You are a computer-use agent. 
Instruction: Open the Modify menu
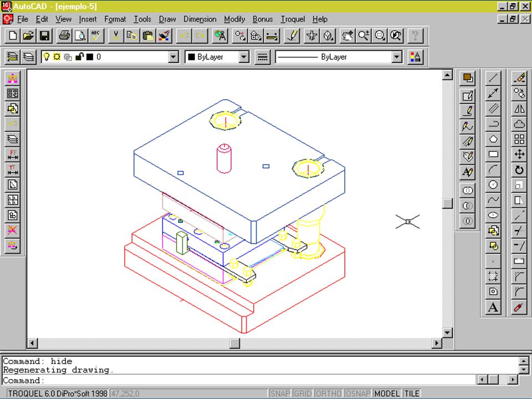click(234, 19)
